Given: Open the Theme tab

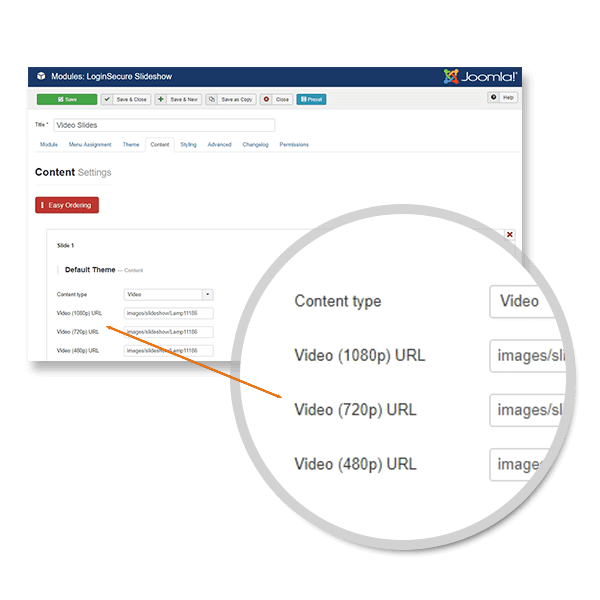Looking at the screenshot, I should [x=131, y=144].
